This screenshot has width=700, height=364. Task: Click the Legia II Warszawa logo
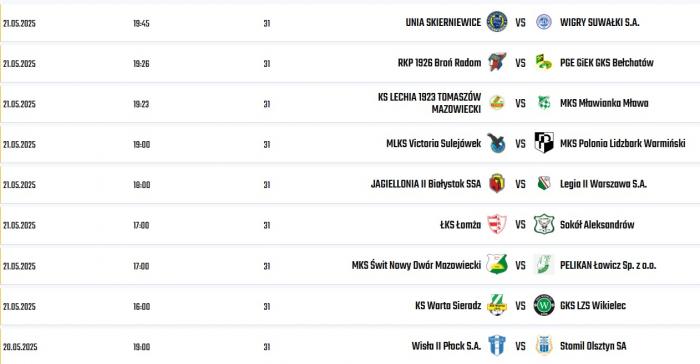(x=544, y=184)
